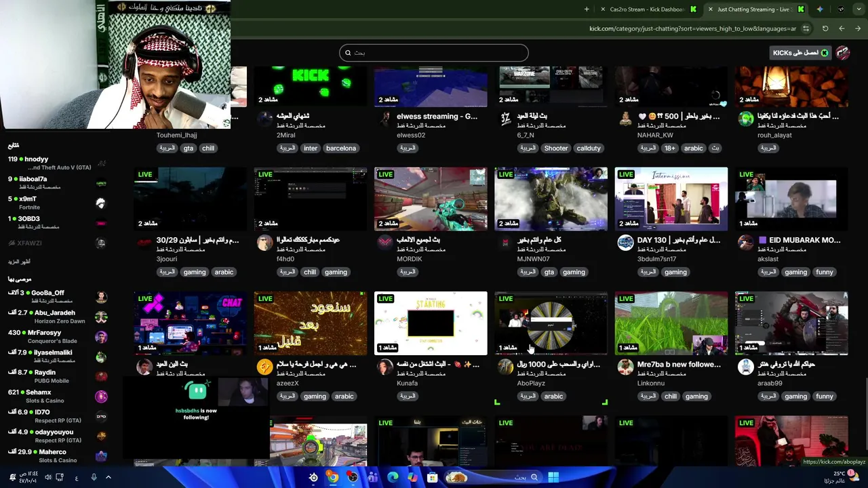Click the EID MUBARAK stream title
Viewport: 868px width, 488px height.
coord(799,240)
